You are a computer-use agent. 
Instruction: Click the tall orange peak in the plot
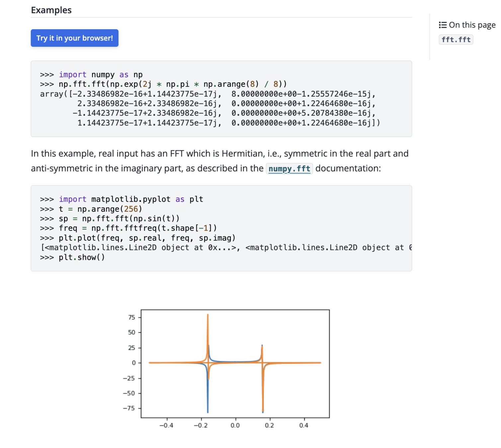click(x=208, y=325)
